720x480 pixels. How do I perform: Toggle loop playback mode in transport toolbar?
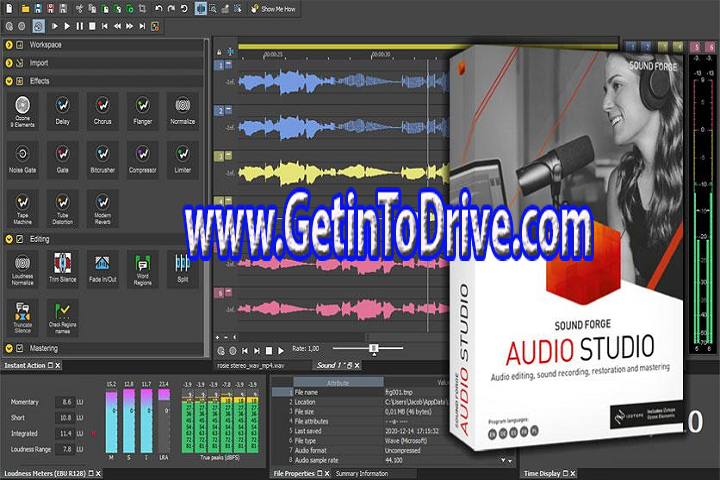tap(39, 26)
